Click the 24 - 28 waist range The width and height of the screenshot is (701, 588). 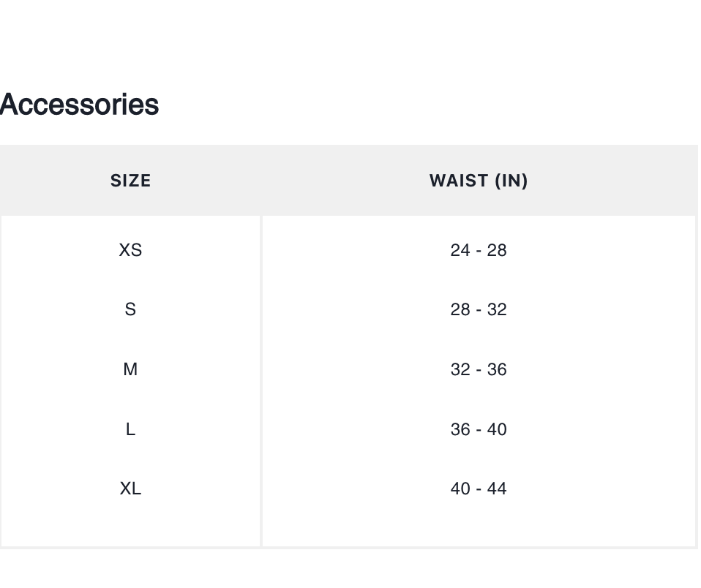tap(479, 250)
